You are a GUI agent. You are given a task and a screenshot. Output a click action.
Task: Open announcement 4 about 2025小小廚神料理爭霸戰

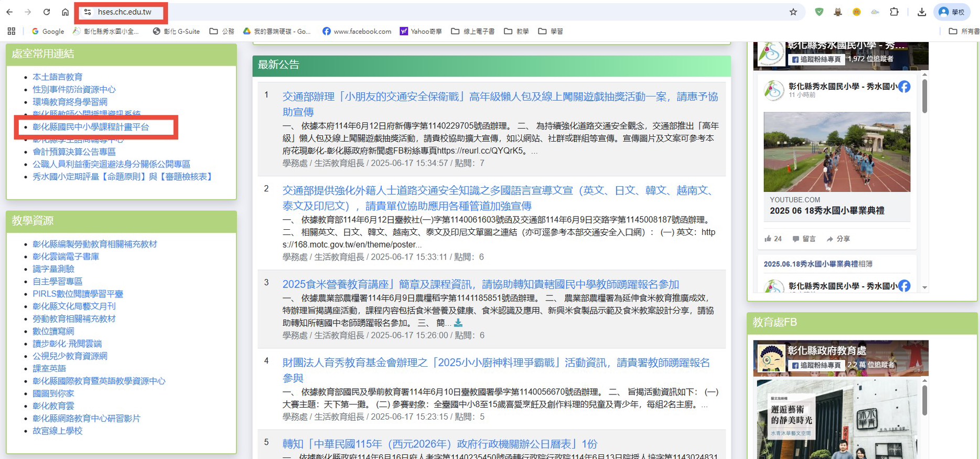tap(496, 370)
